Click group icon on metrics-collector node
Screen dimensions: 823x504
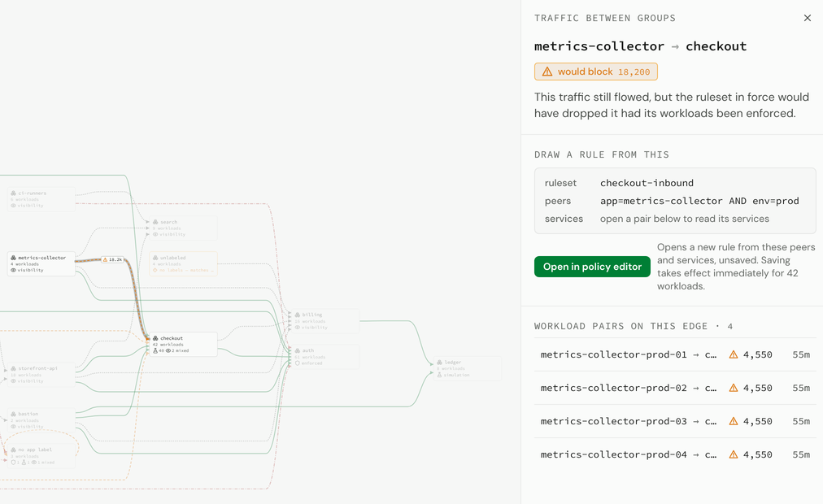click(x=13, y=258)
